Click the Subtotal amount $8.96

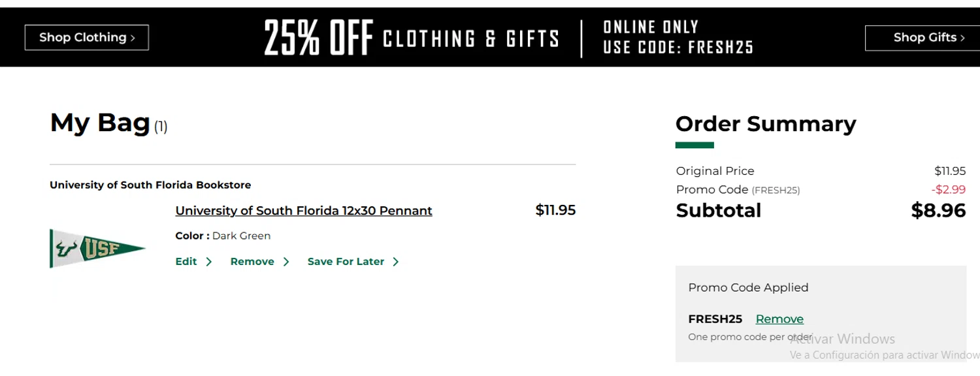point(938,210)
